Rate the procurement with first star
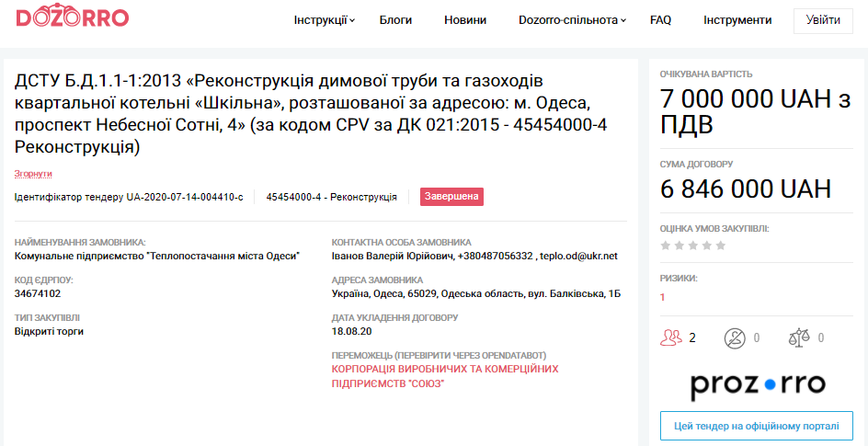The height and width of the screenshot is (446, 868). pyautogui.click(x=666, y=246)
